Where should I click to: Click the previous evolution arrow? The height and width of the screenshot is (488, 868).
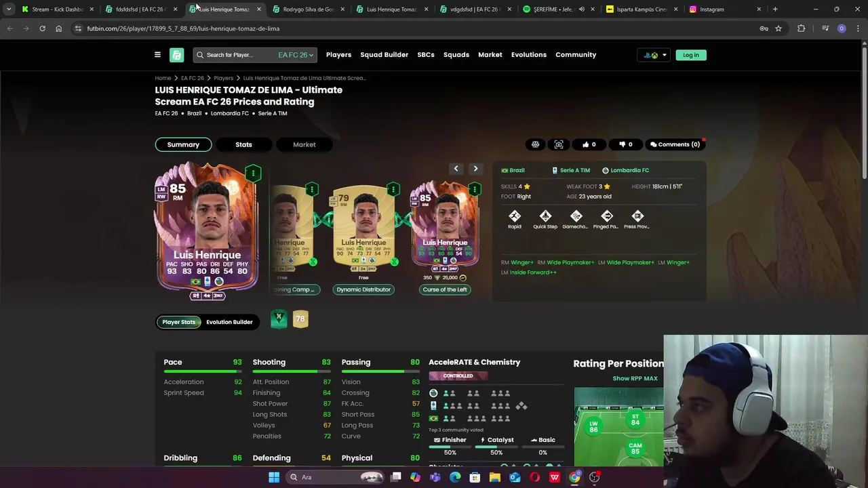(456, 169)
